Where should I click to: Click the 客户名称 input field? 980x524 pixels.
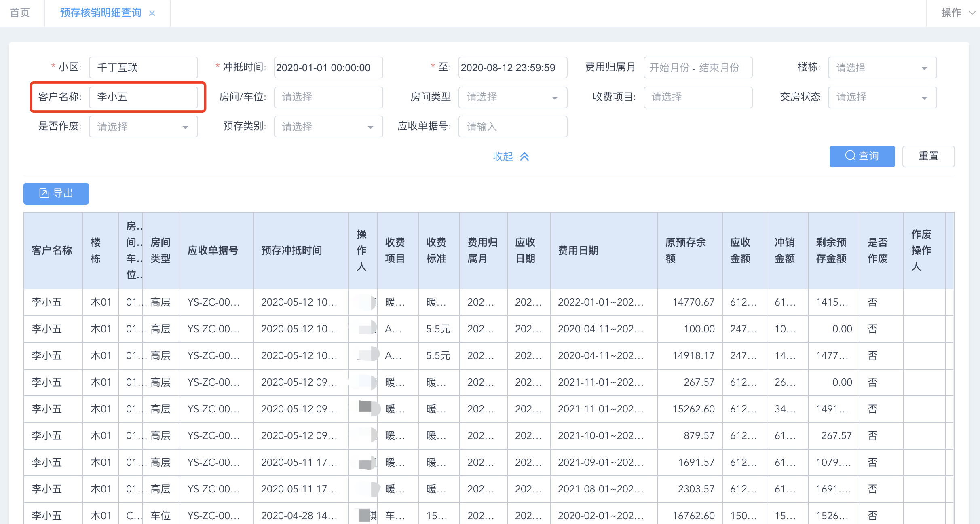tap(144, 97)
